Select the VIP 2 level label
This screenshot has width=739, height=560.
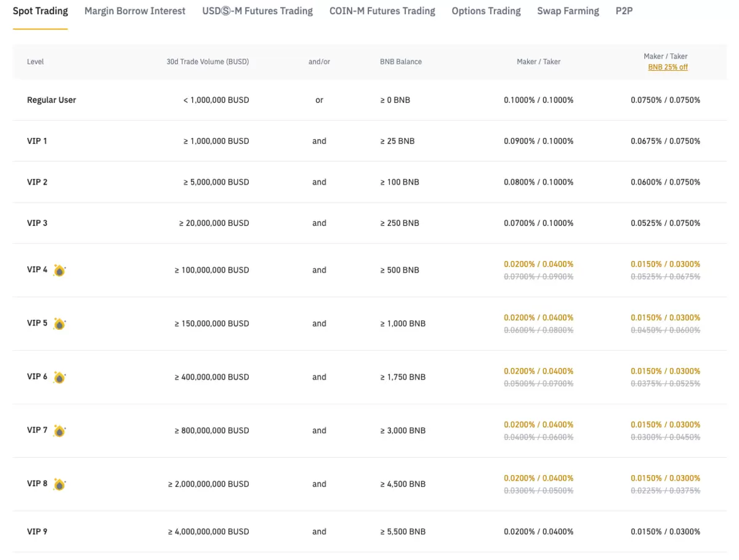(37, 182)
